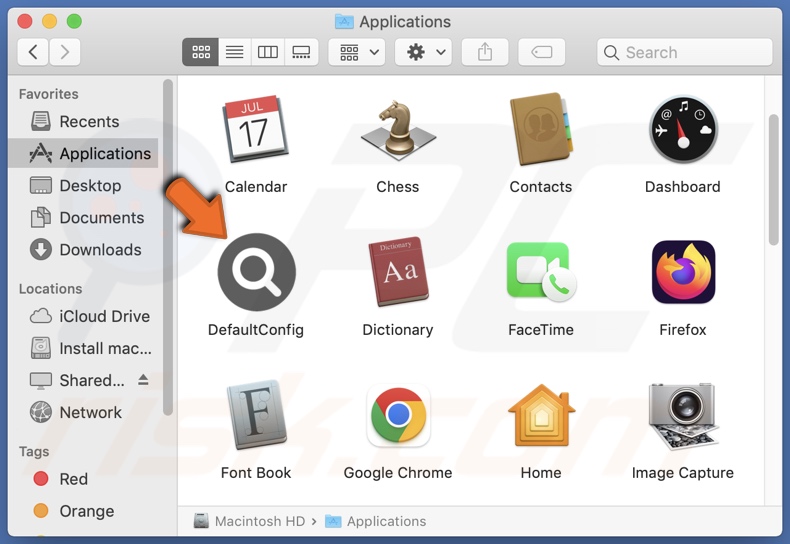This screenshot has height=544, width=790.
Task: Open iCloud Drive in the sidebar
Action: (x=84, y=316)
